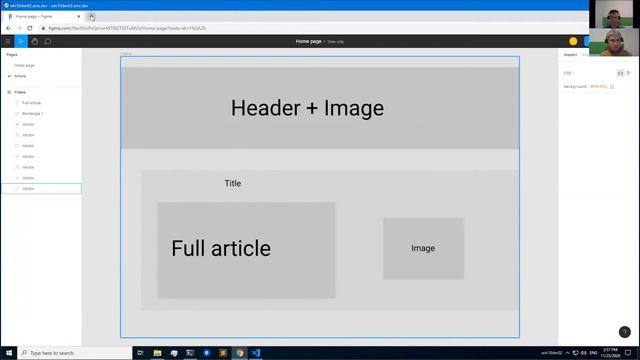
Task: Open the Home page file name dropdown in toolbar
Action: (x=324, y=42)
